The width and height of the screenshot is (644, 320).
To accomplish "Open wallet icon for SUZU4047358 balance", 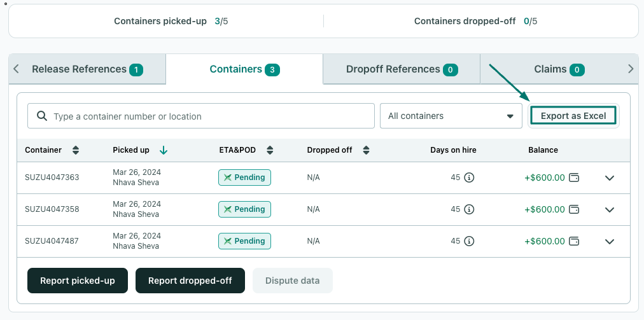I will coord(574,209).
